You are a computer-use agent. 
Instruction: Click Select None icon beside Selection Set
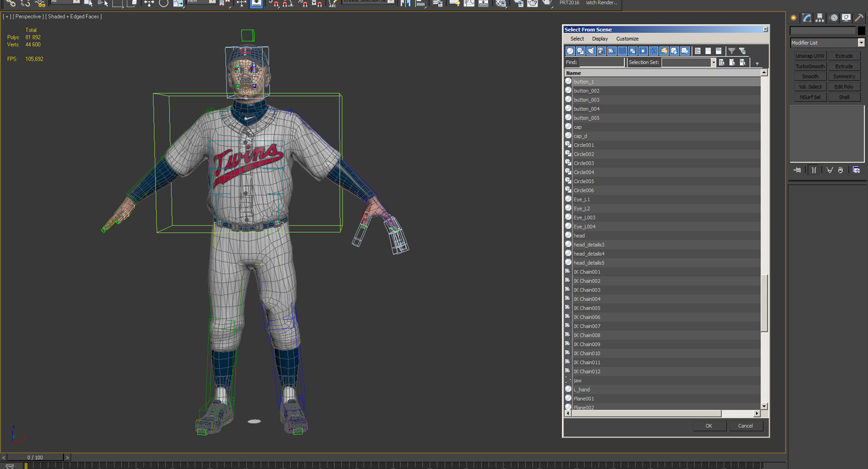pyautogui.click(x=733, y=62)
